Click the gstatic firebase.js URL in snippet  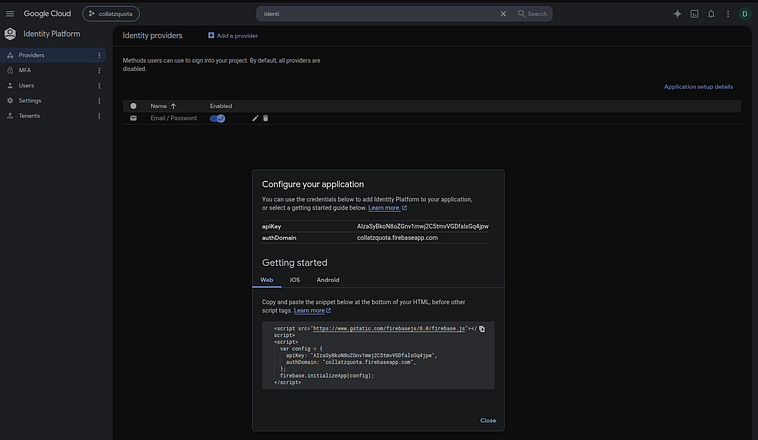pos(389,328)
